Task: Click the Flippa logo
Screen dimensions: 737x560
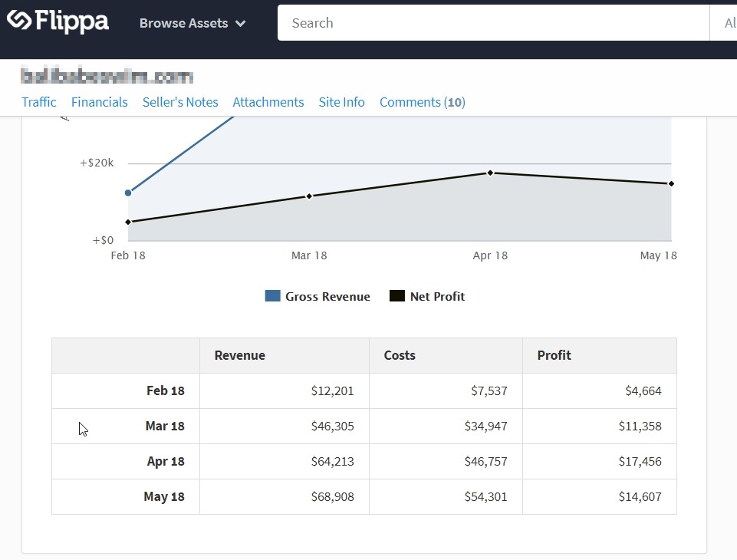Action: click(x=58, y=22)
